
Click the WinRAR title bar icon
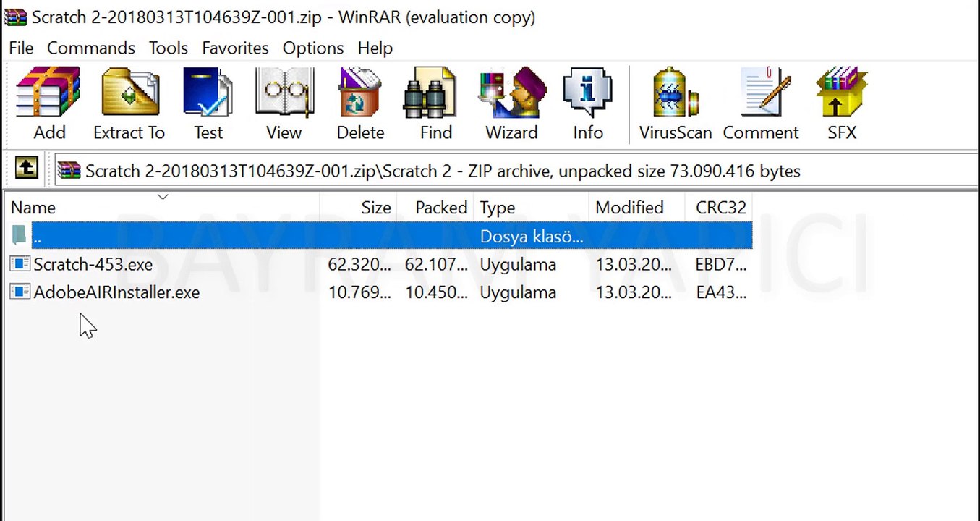(15, 17)
